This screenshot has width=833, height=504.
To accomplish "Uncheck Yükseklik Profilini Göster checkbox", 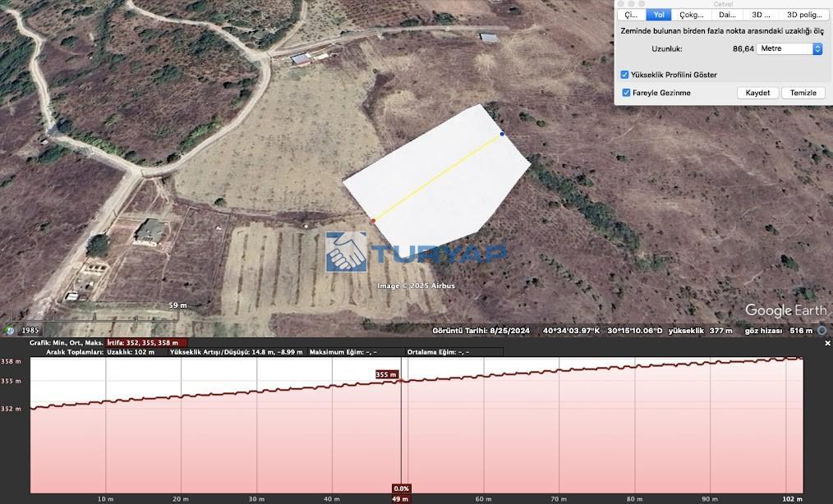I will 626,75.
